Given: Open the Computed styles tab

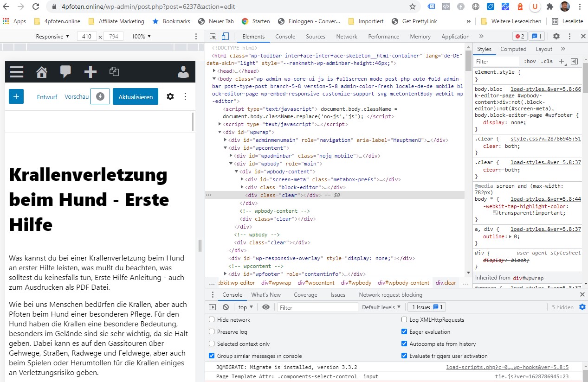Looking at the screenshot, I should 513,49.
